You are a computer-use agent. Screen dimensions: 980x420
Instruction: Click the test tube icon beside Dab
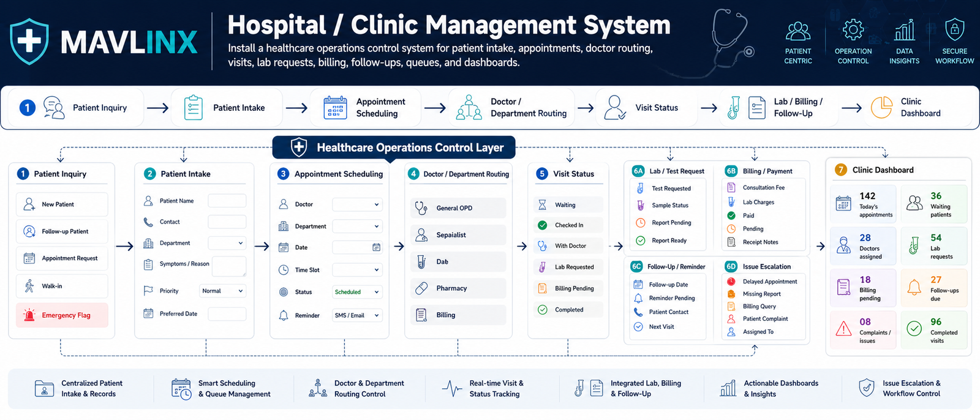click(x=421, y=262)
